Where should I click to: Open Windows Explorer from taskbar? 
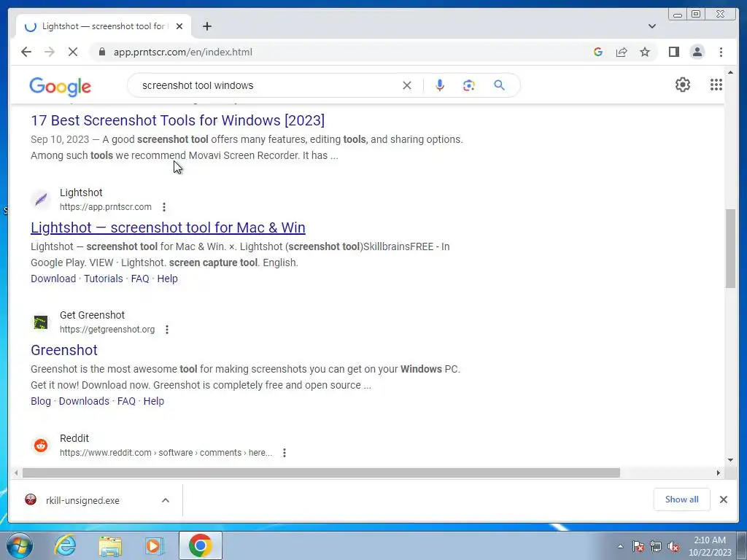point(109,545)
